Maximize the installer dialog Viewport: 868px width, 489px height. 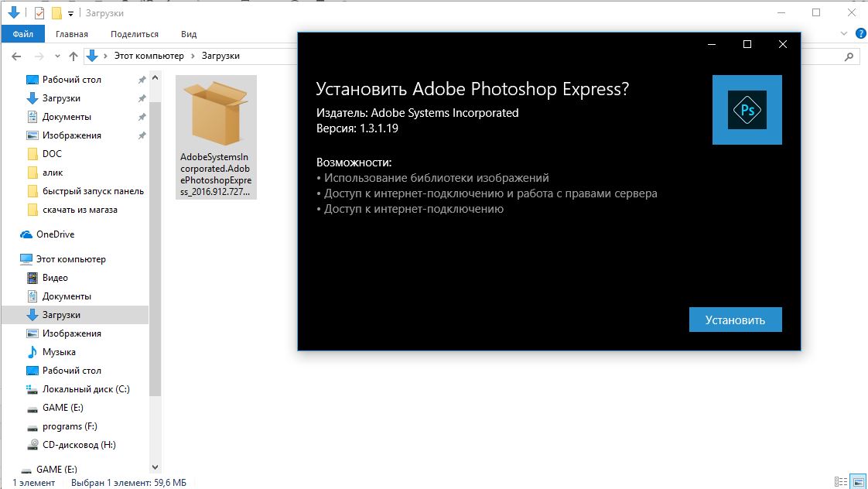[747, 44]
